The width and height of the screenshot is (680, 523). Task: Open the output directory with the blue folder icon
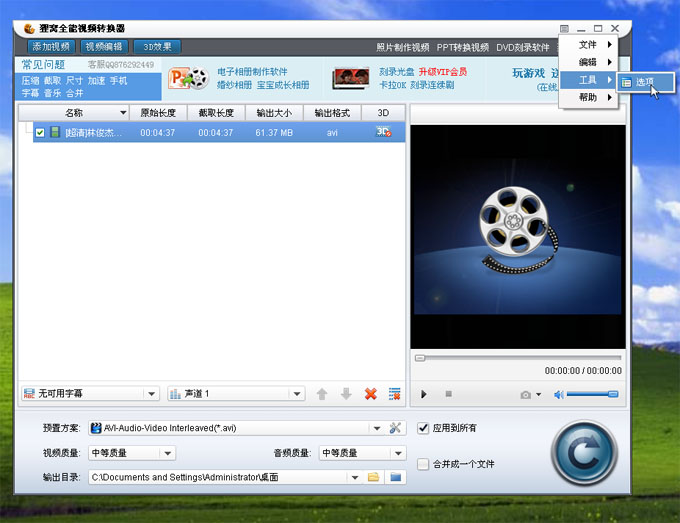[396, 477]
